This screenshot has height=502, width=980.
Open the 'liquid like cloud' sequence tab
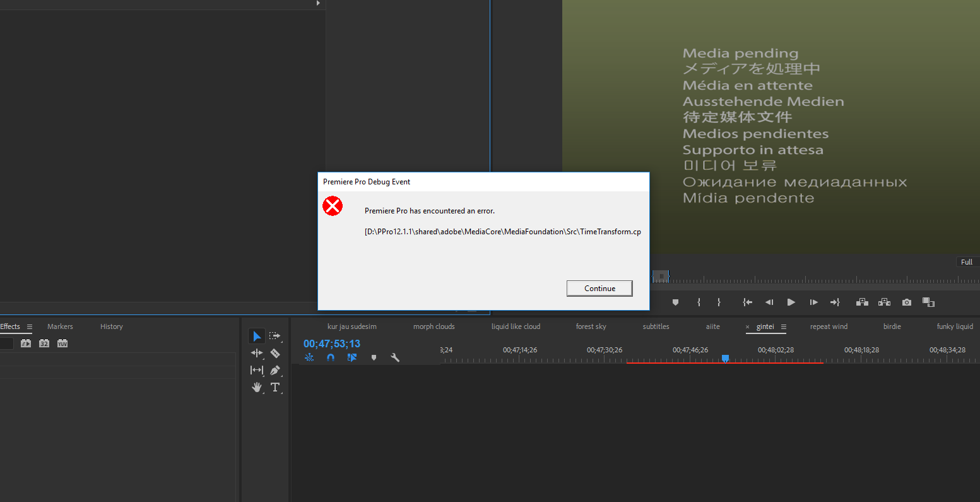[x=516, y=326]
